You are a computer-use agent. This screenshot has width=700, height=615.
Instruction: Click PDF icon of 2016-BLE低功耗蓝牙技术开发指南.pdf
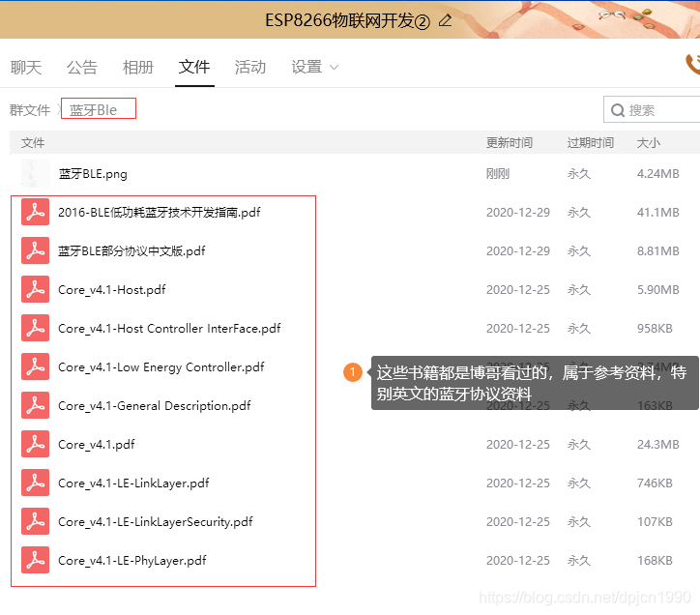pyautogui.click(x=35, y=212)
